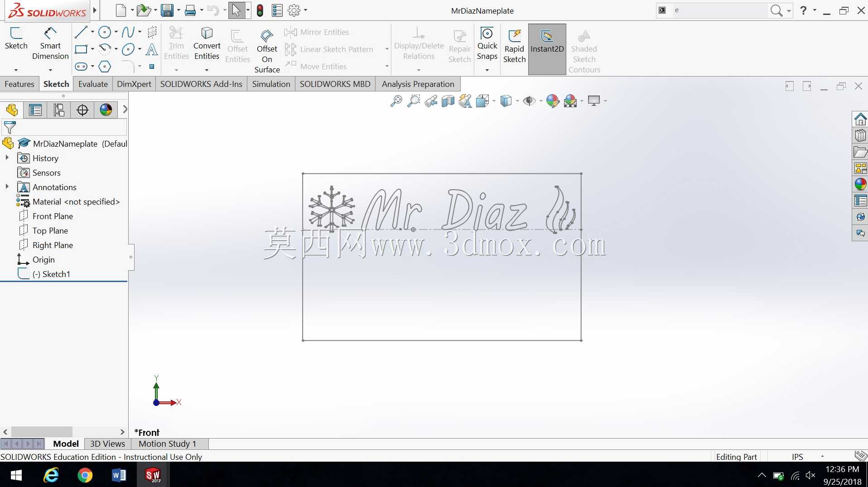Open the Analysis Preparation tab
868x487 pixels.
point(418,84)
